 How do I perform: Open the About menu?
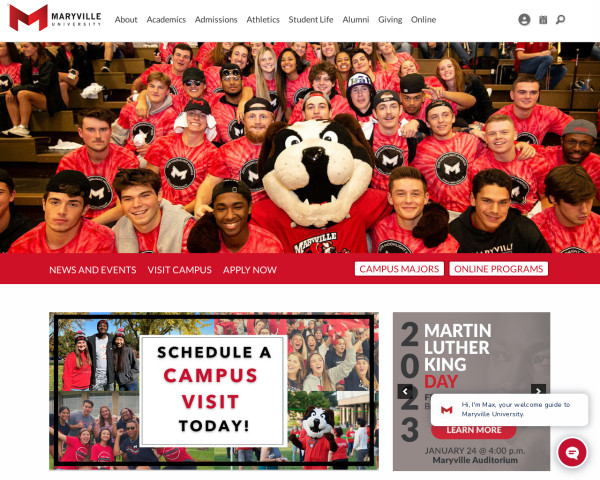126,20
